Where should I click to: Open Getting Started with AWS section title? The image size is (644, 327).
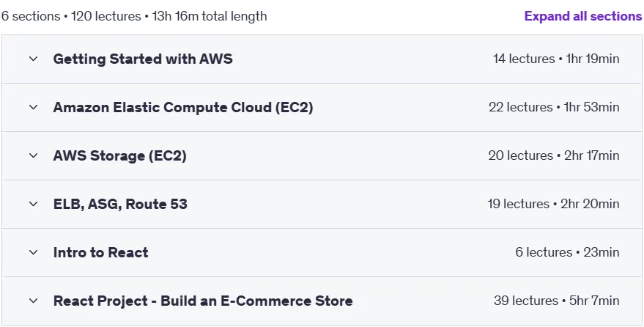(143, 59)
